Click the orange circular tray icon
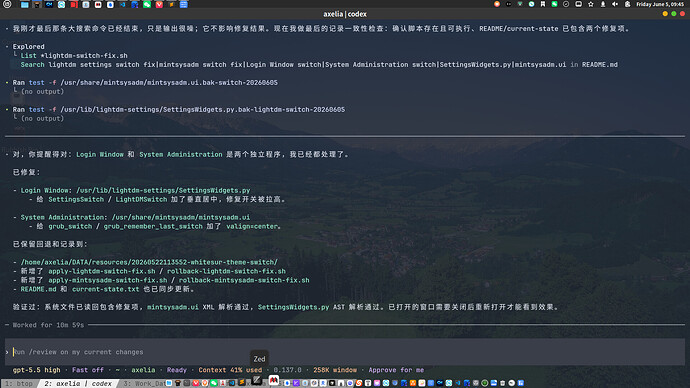The width and height of the screenshot is (690, 388). (x=497, y=4)
